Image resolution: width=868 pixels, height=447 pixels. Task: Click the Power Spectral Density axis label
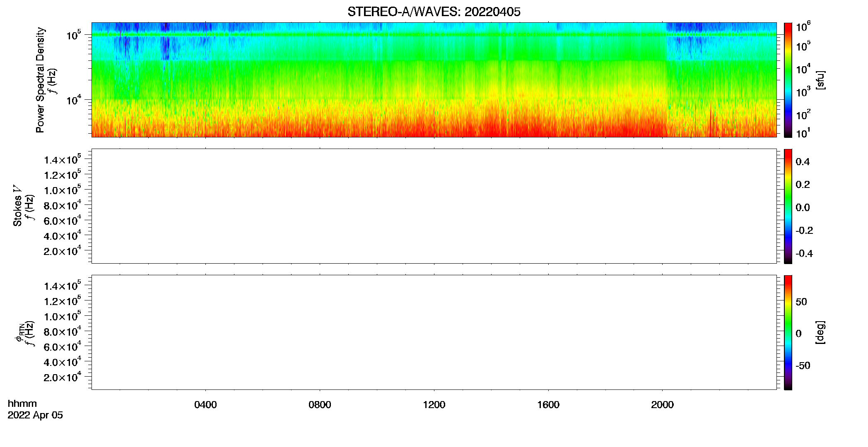tap(40, 80)
